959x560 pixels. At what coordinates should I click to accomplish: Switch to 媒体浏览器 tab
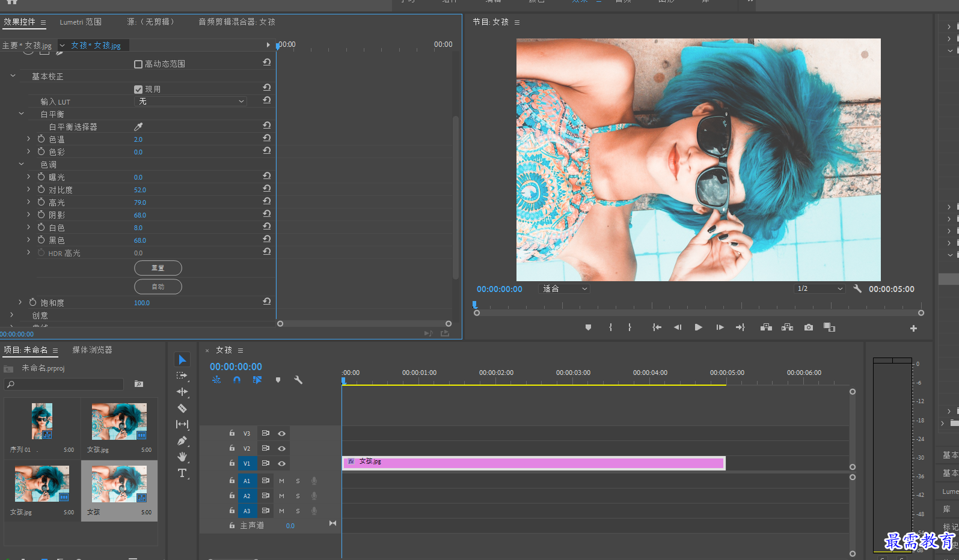(92, 350)
